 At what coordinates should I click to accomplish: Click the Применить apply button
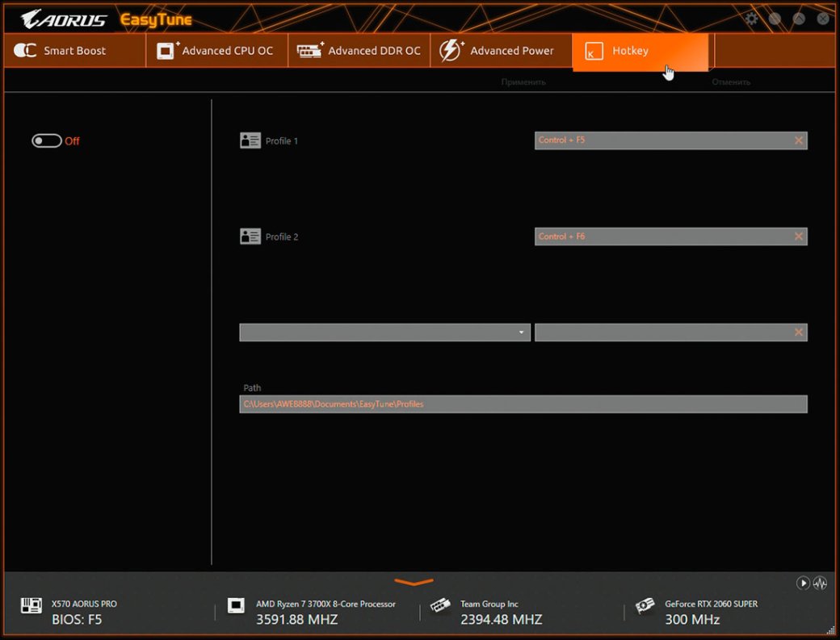[523, 82]
